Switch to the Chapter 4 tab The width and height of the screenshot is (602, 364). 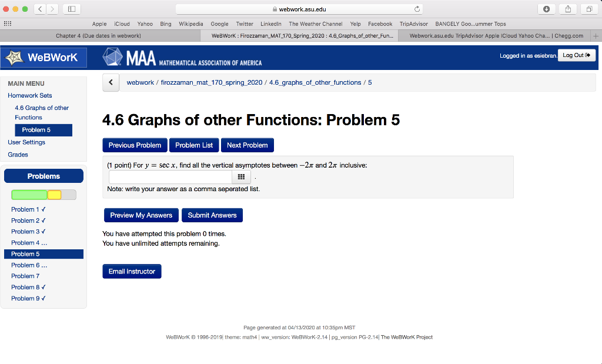coord(94,35)
